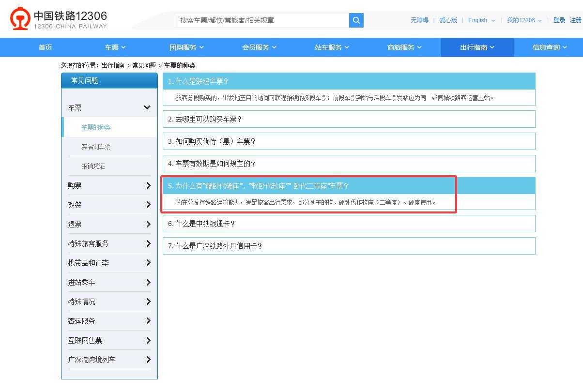Screen dimensions: 583x392
Task: Expand the 特殊情况 section arrow
Action: pos(148,302)
